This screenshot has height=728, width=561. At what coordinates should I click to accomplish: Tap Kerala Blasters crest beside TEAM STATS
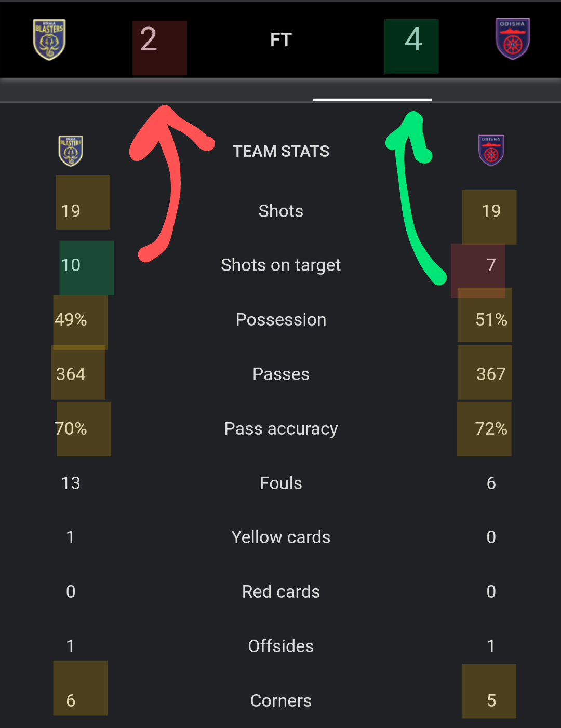pyautogui.click(x=71, y=151)
